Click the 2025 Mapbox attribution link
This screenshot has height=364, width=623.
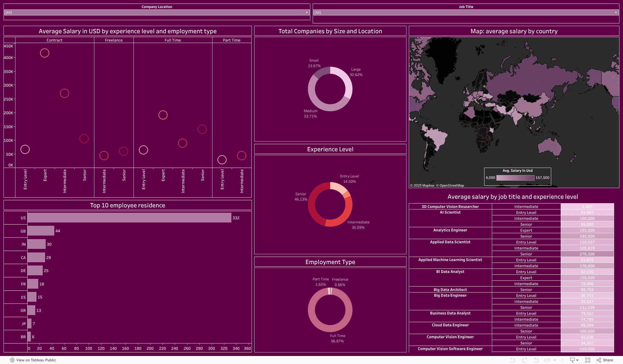pos(422,185)
